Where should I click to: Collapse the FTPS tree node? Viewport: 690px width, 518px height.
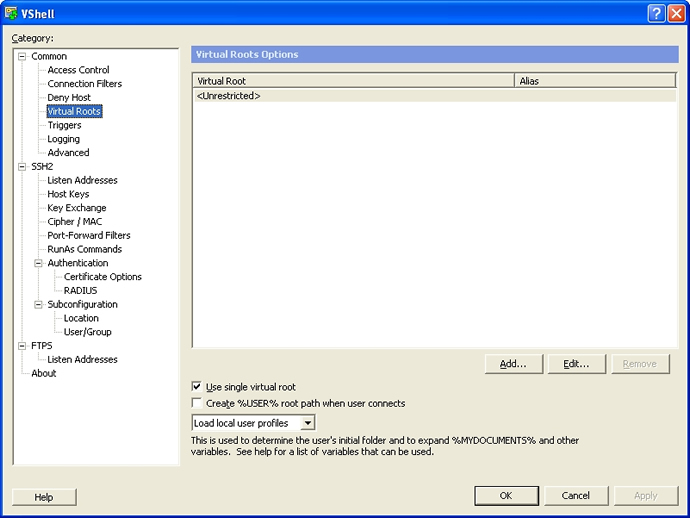[22, 345]
